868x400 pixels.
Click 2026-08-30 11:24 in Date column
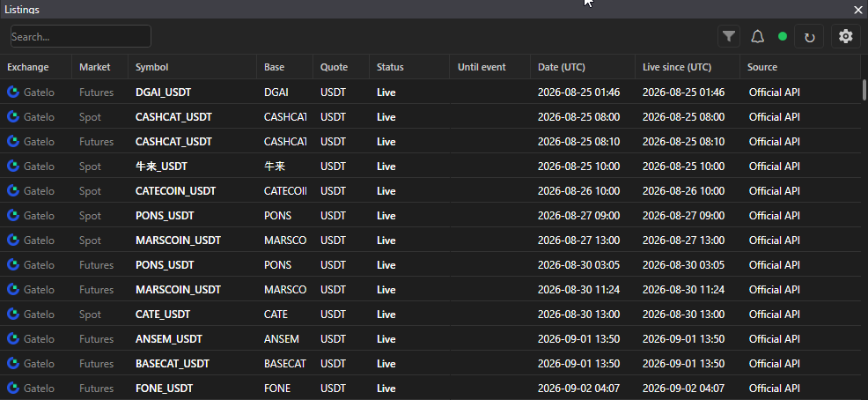click(x=578, y=290)
